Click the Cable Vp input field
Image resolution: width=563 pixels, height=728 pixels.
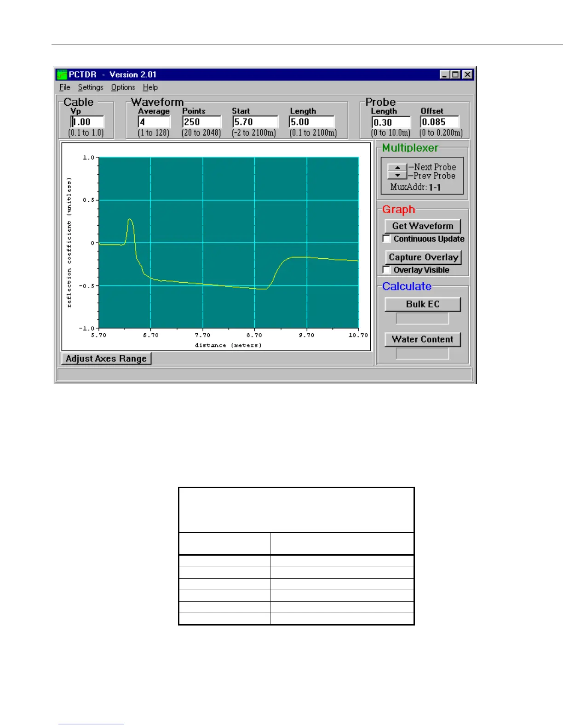pos(87,122)
